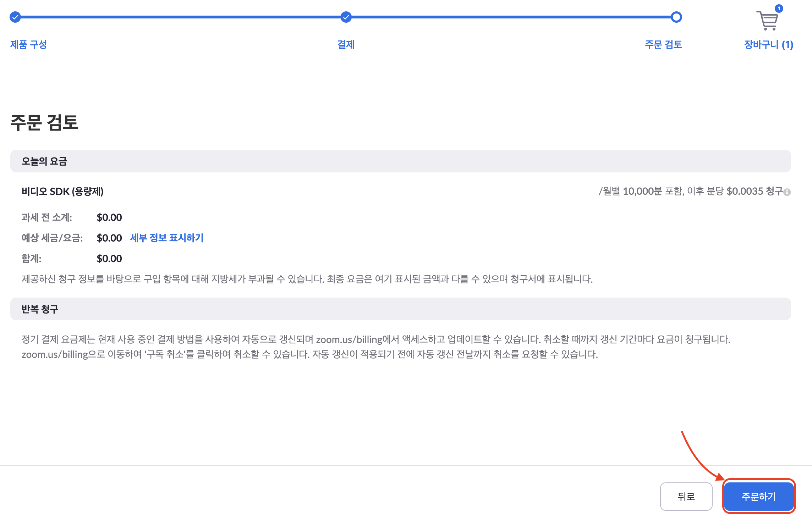Click the 결제 step checkmark circle
Image resolution: width=812 pixels, height=520 pixels.
click(x=346, y=17)
